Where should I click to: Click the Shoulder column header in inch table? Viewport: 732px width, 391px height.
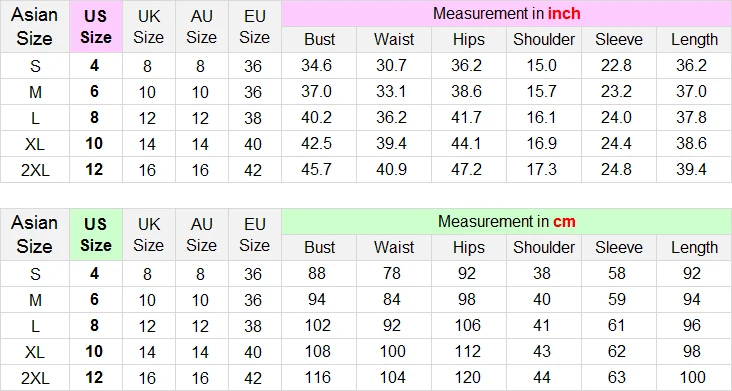544,40
